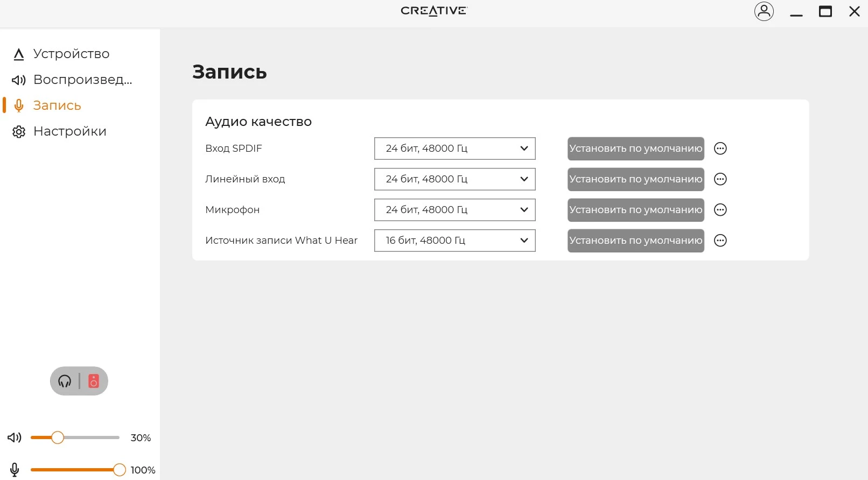Switch output to speakers
The image size is (868, 480).
tap(94, 381)
